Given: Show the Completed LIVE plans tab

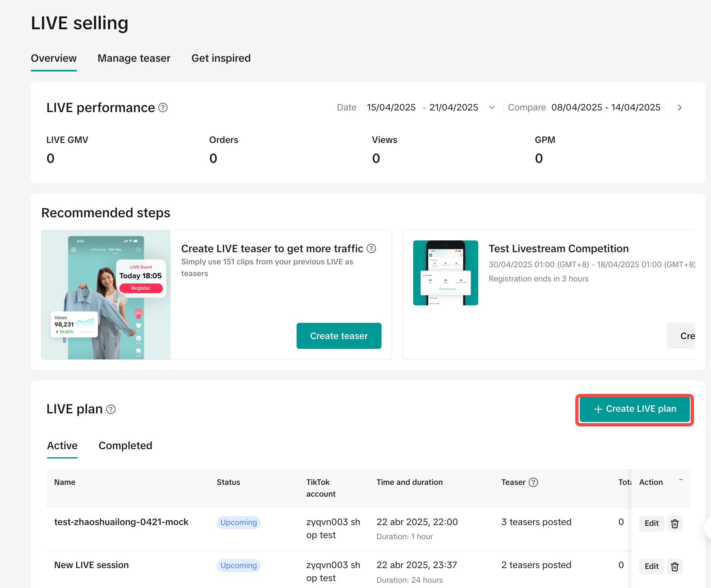Looking at the screenshot, I should (x=125, y=446).
